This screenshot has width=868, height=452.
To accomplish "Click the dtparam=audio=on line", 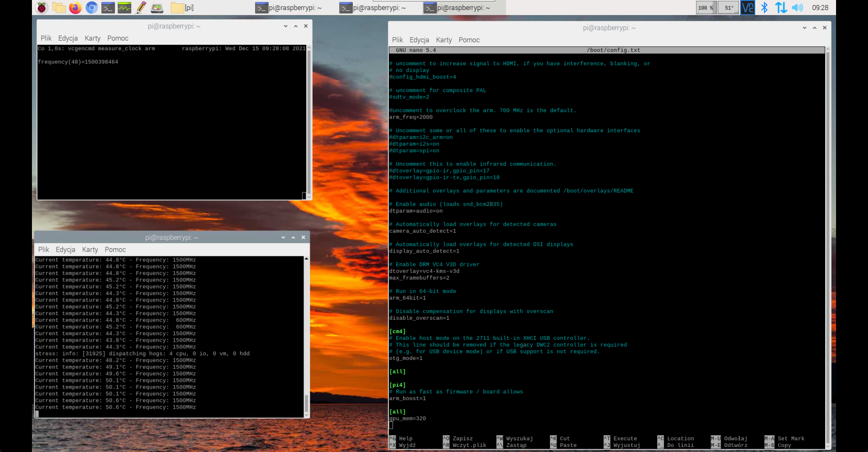I will 416,211.
